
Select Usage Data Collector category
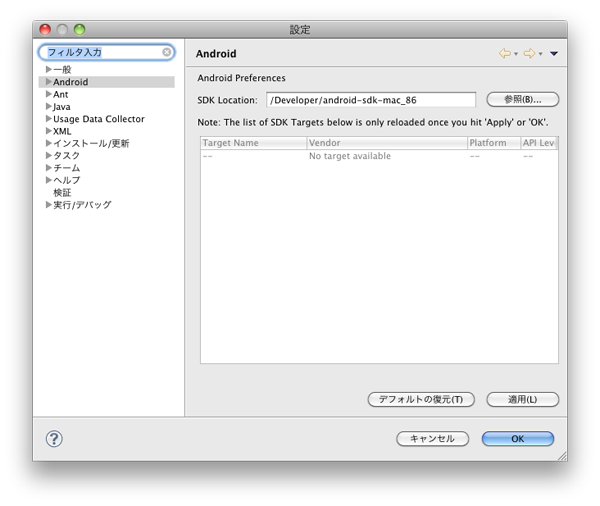[x=99, y=119]
